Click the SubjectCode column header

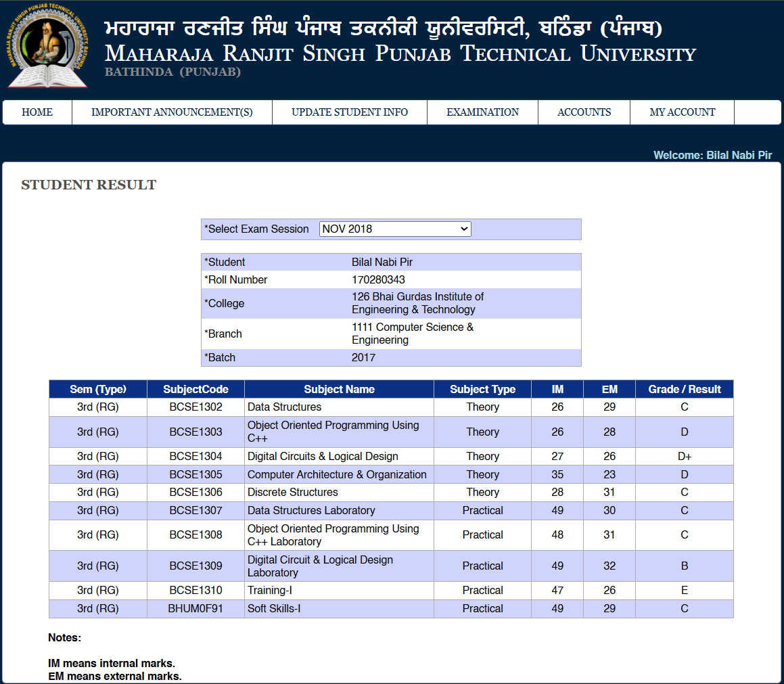click(195, 390)
